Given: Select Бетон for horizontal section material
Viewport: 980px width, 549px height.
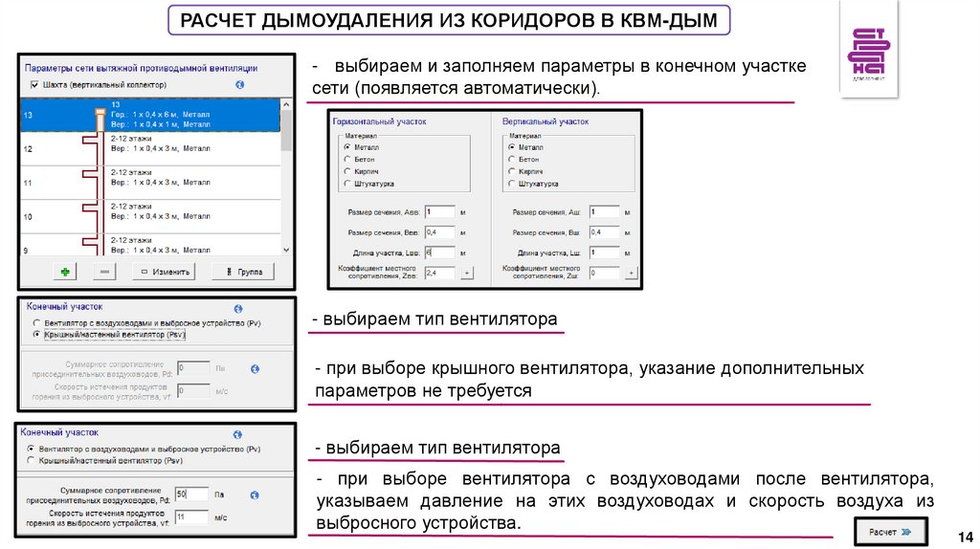Looking at the screenshot, I should point(347,160).
